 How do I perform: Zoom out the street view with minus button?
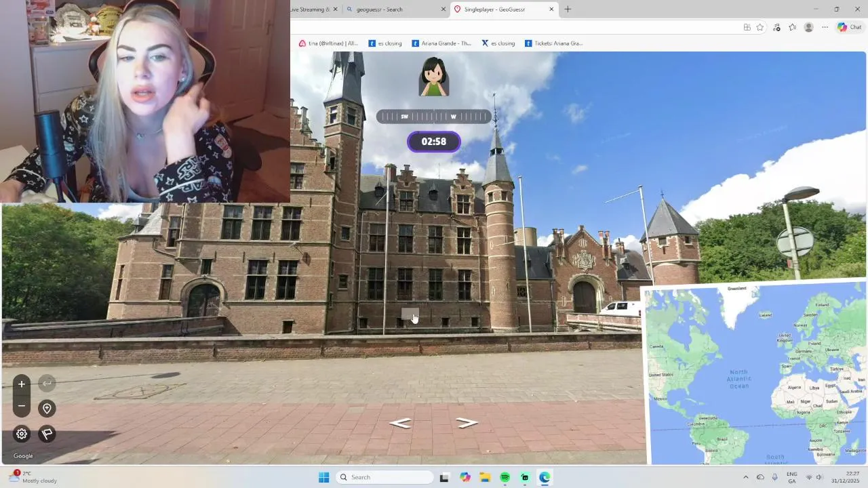(x=22, y=406)
